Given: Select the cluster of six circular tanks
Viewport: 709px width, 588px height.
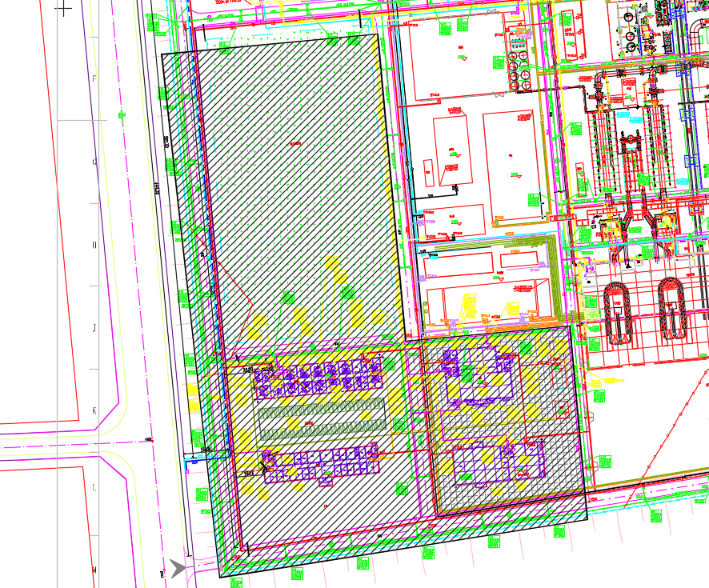Looking at the screenshot, I should click(519, 68).
